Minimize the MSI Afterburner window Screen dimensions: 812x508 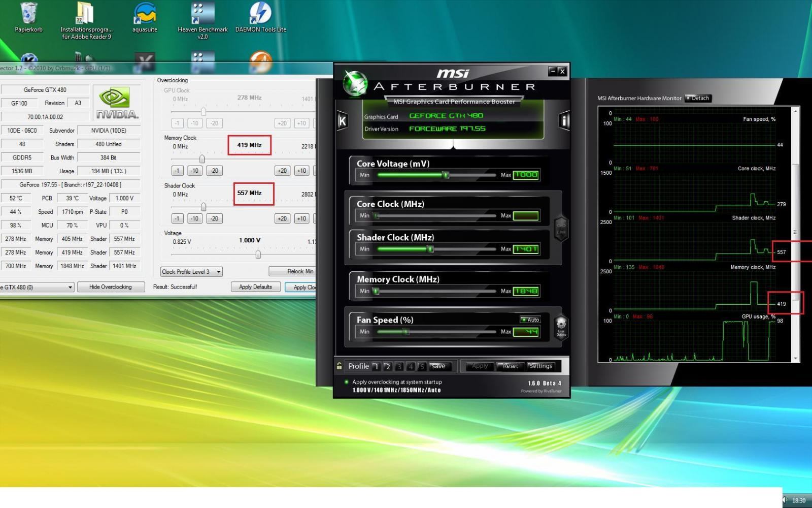(x=553, y=71)
